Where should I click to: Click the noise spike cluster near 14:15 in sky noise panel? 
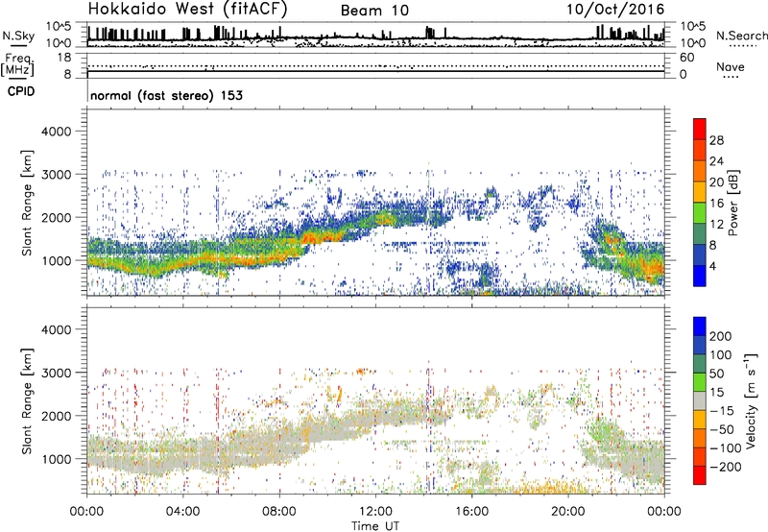point(429,33)
